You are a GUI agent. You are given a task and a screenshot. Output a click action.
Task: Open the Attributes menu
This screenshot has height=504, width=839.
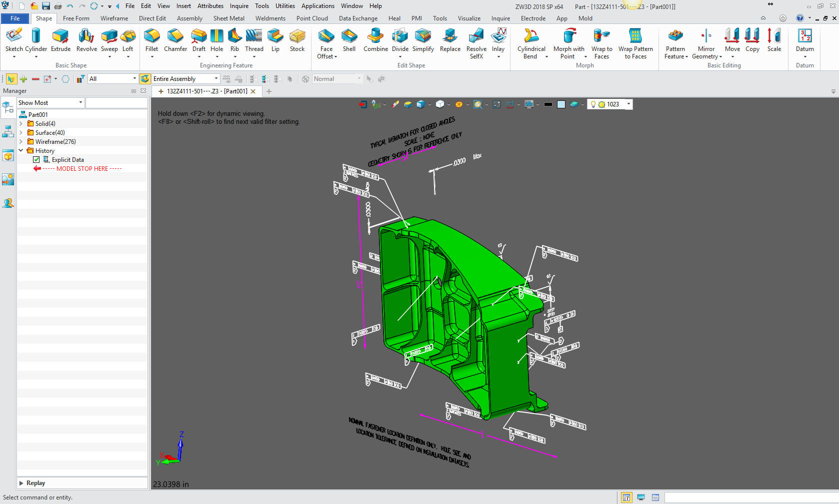[210, 6]
